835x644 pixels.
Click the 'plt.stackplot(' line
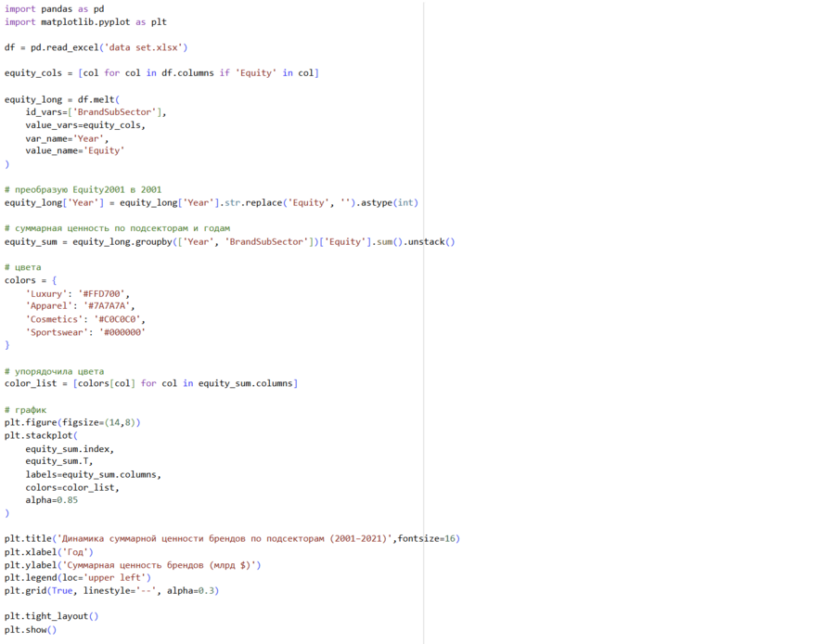[41, 435]
